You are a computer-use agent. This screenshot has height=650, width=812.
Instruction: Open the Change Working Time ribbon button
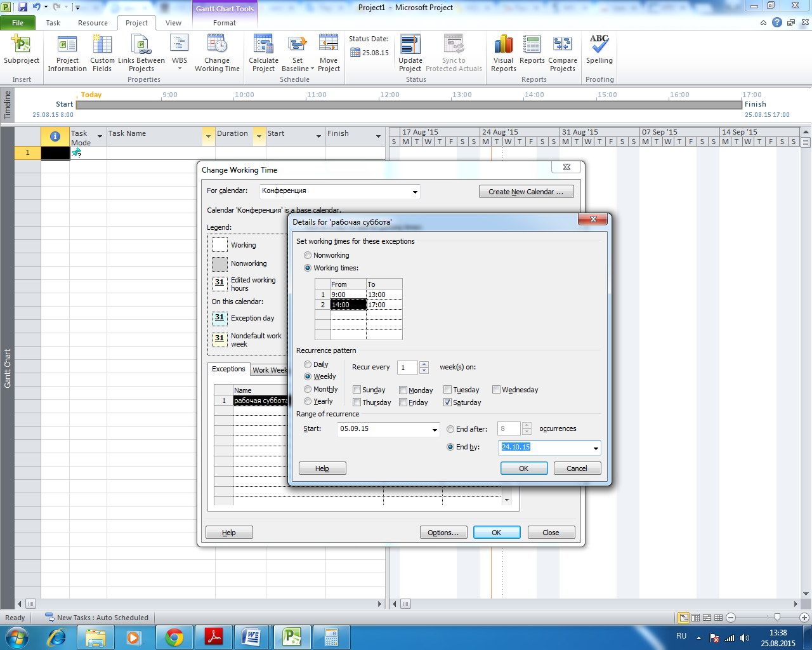tap(217, 53)
